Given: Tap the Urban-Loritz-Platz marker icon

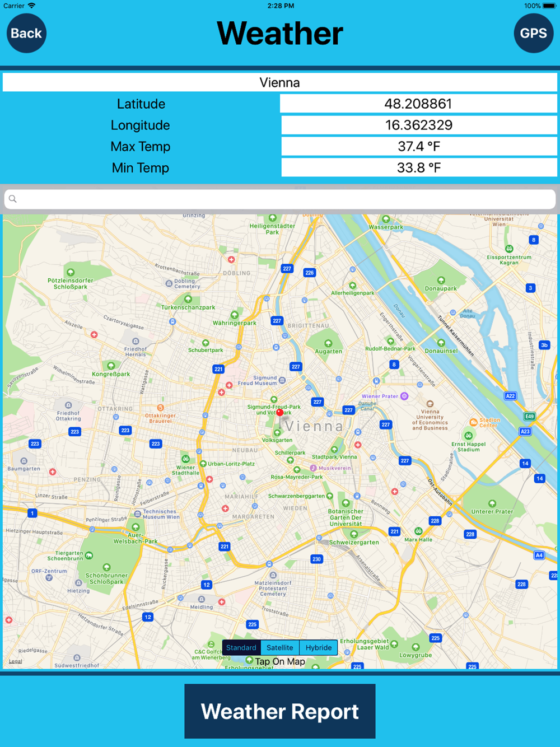Looking at the screenshot, I should click(203, 464).
